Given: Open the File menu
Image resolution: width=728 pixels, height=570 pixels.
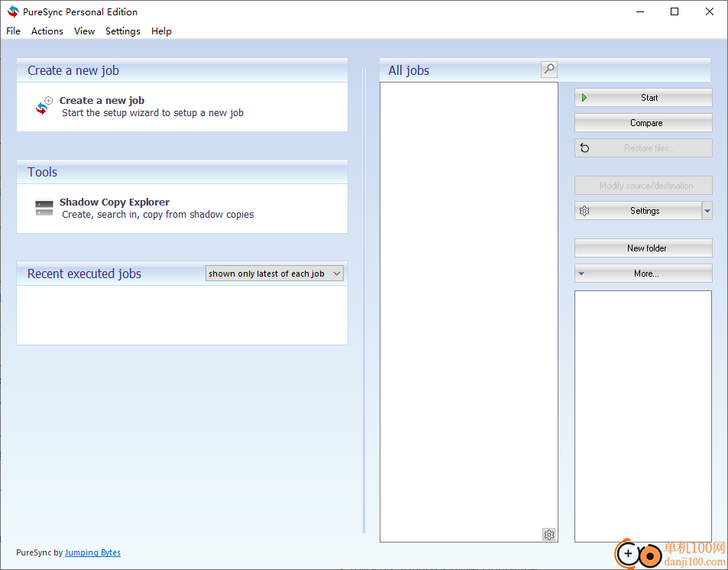Looking at the screenshot, I should pos(14,31).
